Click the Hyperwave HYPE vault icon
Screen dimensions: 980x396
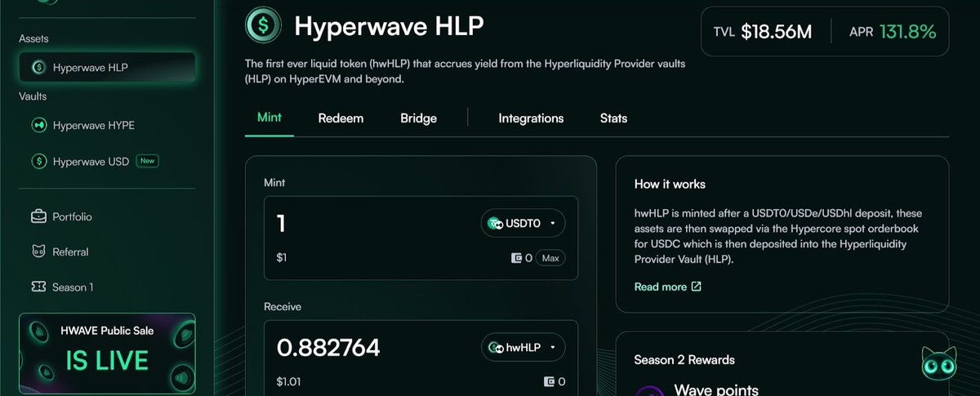pos(38,125)
